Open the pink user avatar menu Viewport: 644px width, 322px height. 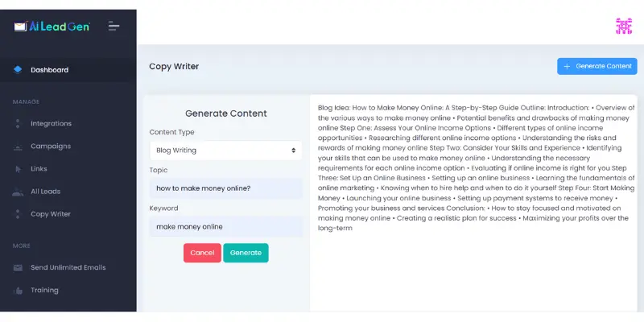pyautogui.click(x=623, y=27)
